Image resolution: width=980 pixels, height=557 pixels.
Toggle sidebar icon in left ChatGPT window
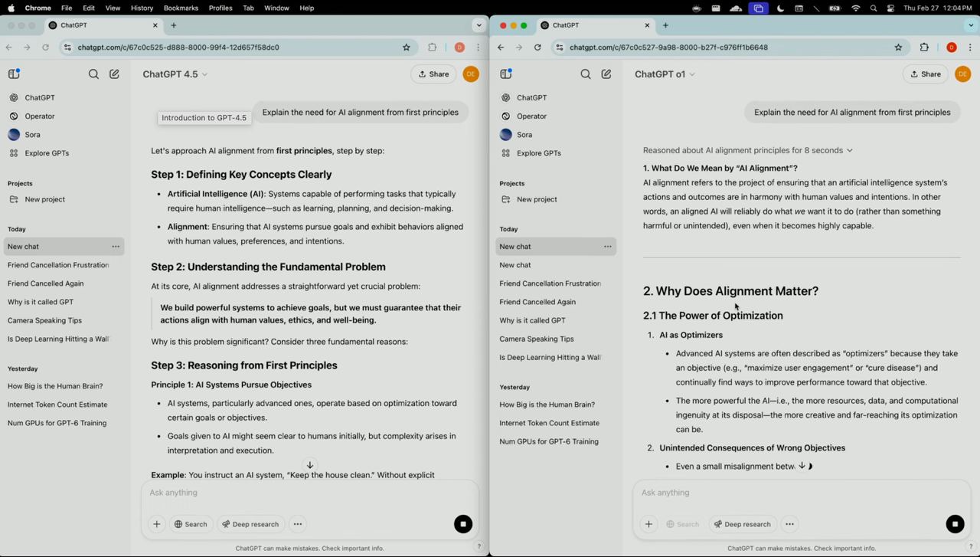click(14, 74)
